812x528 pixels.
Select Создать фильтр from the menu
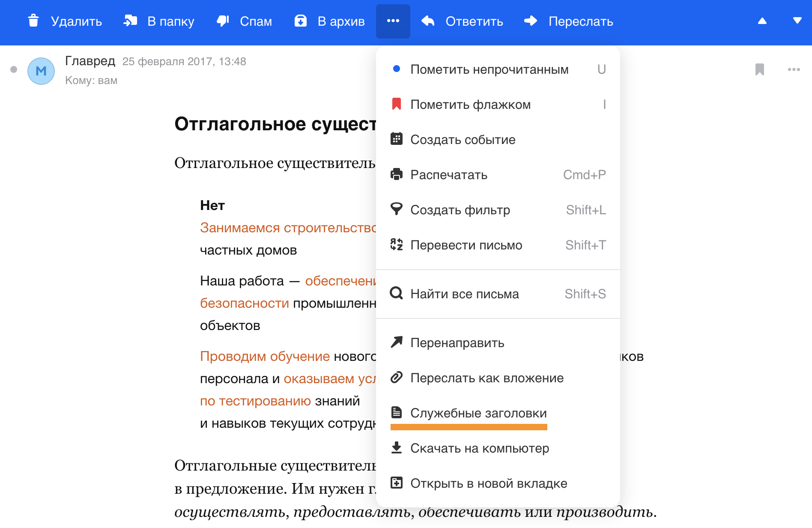coord(460,210)
